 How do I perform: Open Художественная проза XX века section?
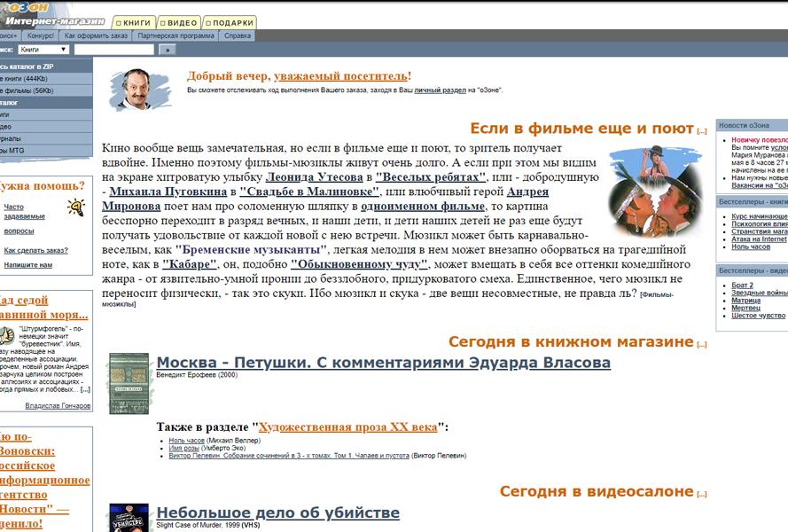[347, 426]
